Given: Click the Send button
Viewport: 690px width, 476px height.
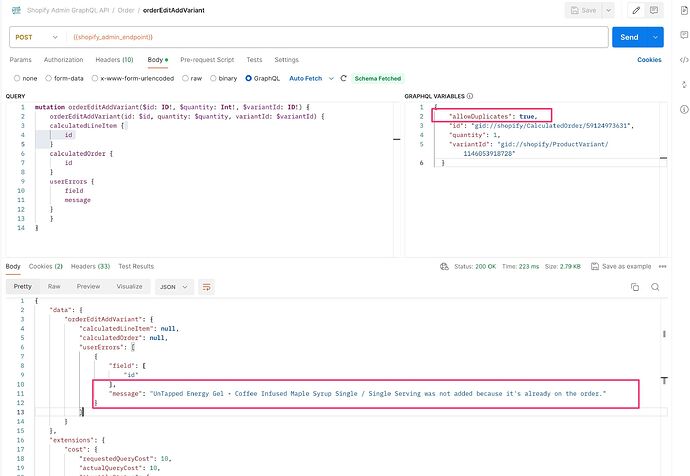Looking at the screenshot, I should click(x=630, y=37).
